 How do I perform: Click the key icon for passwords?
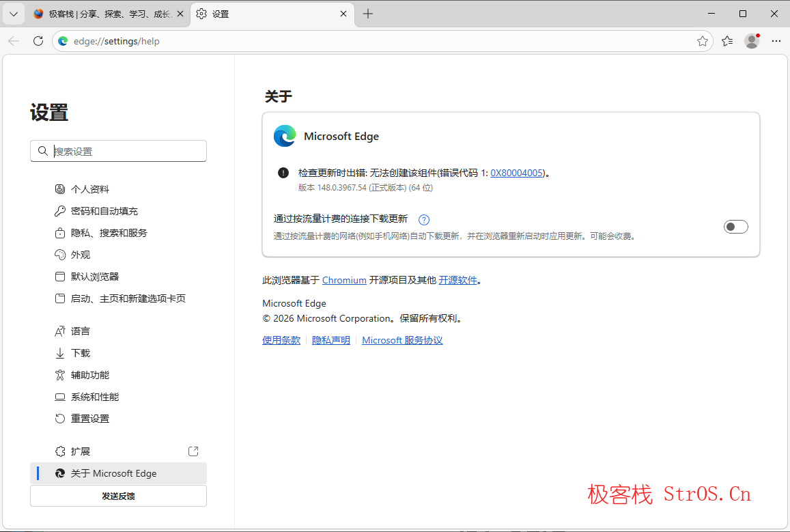pos(60,211)
